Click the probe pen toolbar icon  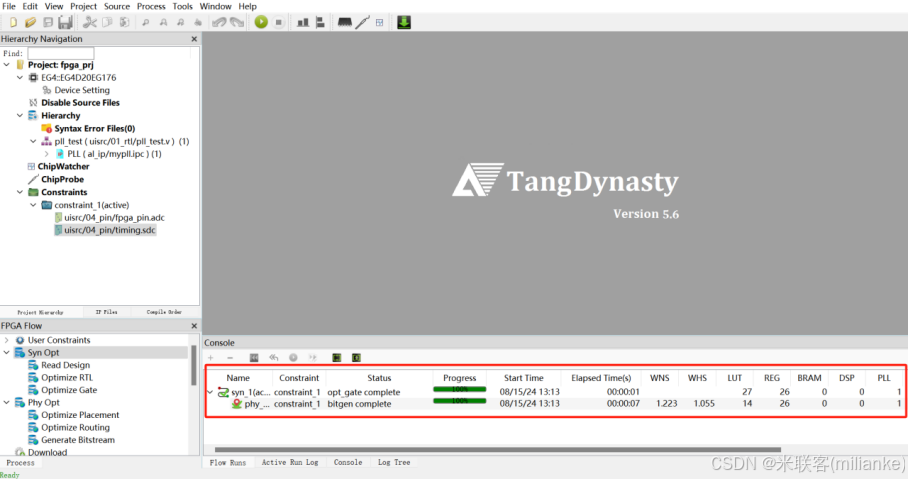(362, 23)
